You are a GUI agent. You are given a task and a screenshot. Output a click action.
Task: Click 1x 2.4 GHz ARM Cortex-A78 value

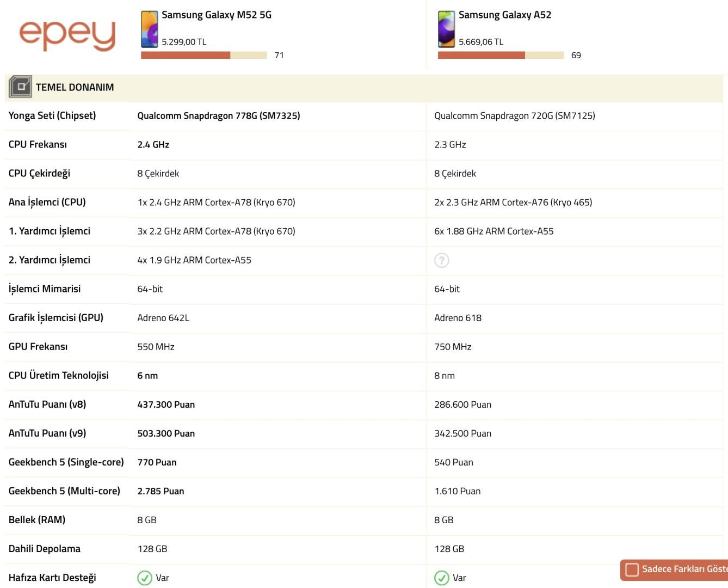click(x=216, y=202)
